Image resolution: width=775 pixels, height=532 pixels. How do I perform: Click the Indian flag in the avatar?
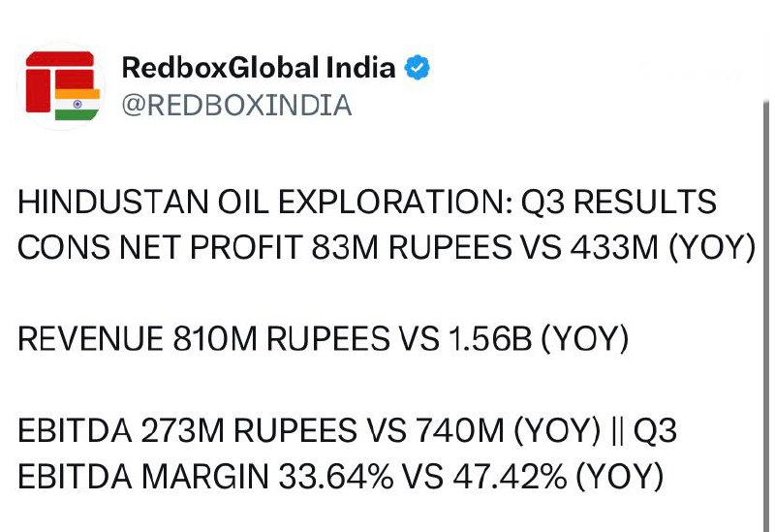click(77, 103)
